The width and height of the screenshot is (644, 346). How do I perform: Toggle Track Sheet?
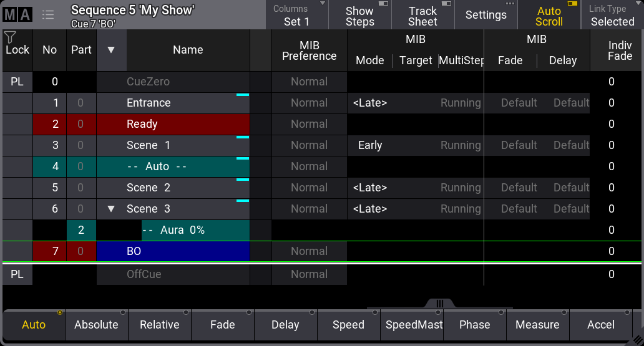(x=422, y=16)
